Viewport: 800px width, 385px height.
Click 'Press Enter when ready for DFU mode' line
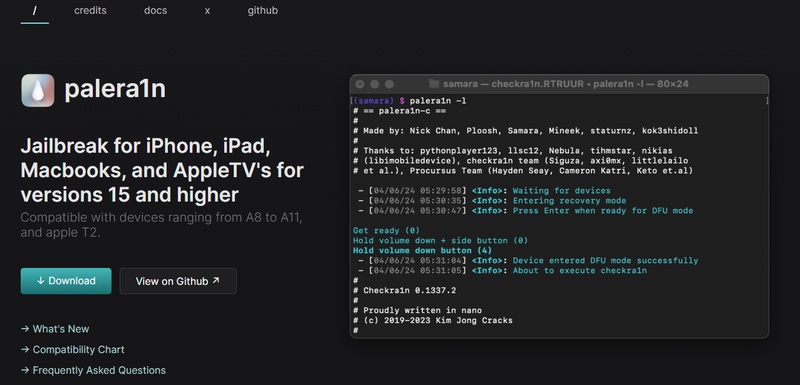[x=526, y=211]
